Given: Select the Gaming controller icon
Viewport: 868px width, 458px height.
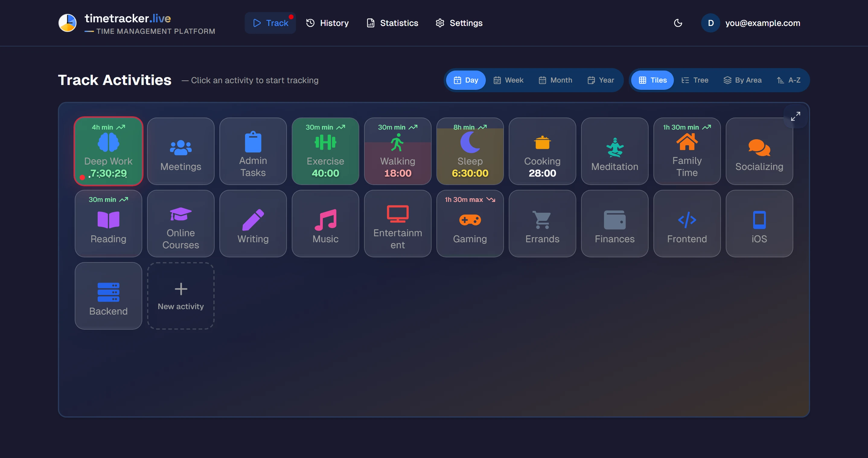Looking at the screenshot, I should click(x=470, y=220).
